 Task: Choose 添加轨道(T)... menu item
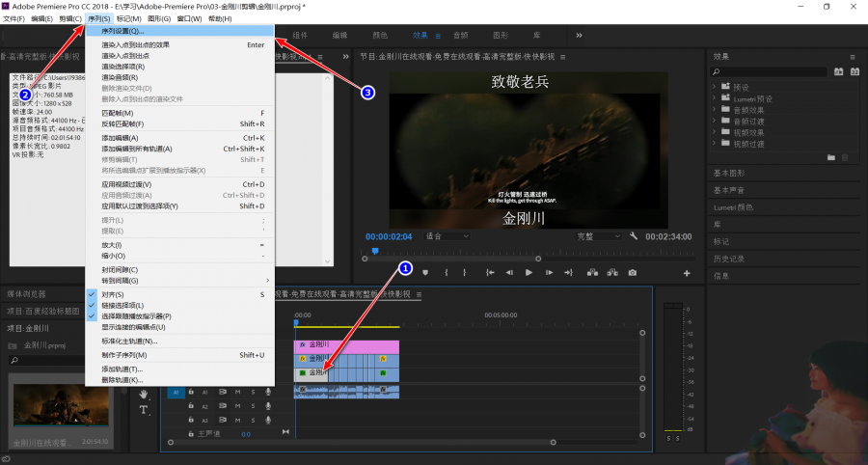tap(180, 369)
